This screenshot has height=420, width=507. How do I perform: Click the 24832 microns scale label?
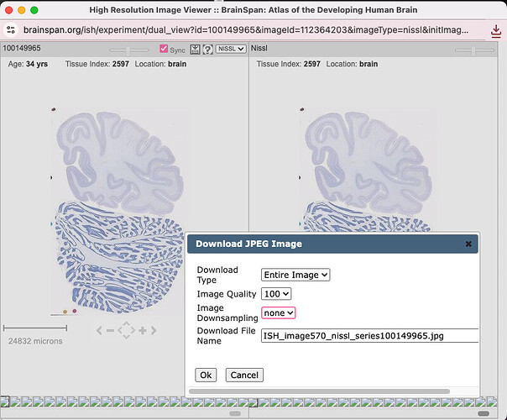point(35,341)
